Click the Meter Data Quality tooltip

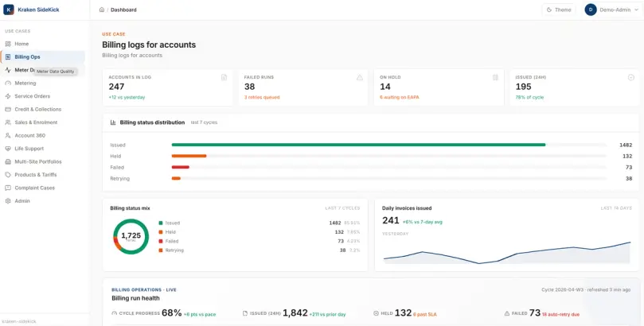click(56, 72)
